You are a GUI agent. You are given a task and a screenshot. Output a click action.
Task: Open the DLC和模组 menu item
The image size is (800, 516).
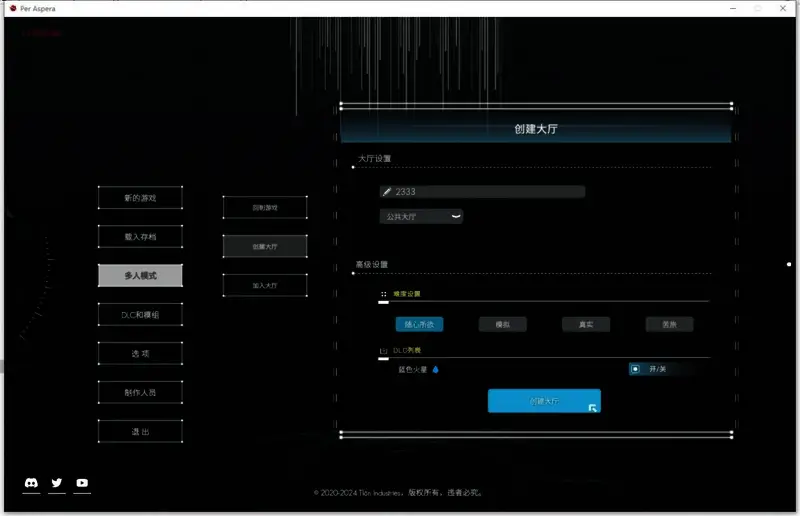point(140,315)
